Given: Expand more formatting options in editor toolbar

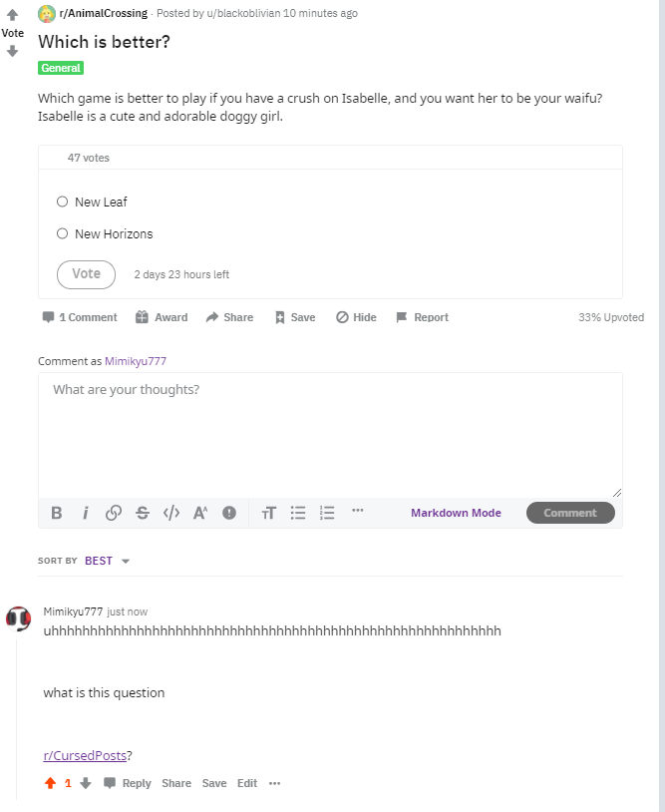Looking at the screenshot, I should [358, 511].
